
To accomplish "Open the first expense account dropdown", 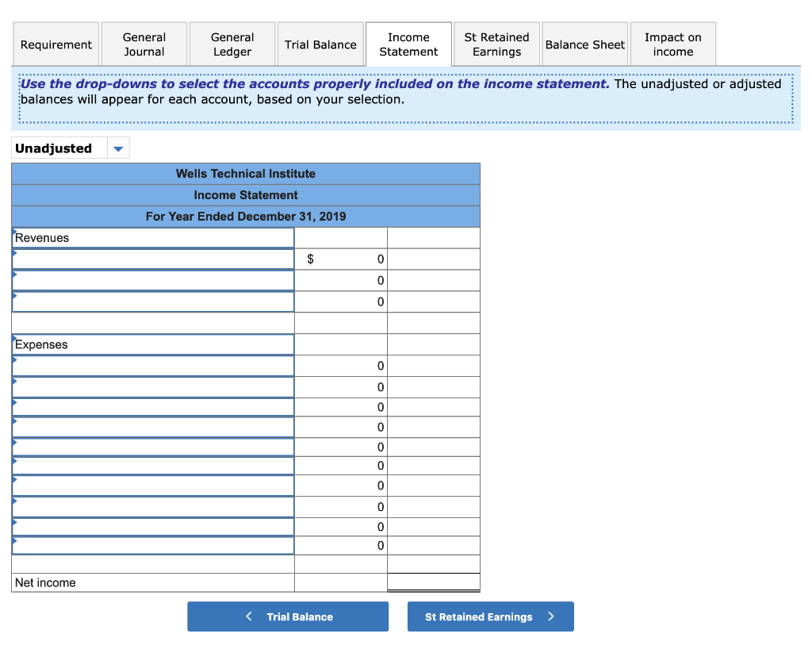I will (152, 365).
